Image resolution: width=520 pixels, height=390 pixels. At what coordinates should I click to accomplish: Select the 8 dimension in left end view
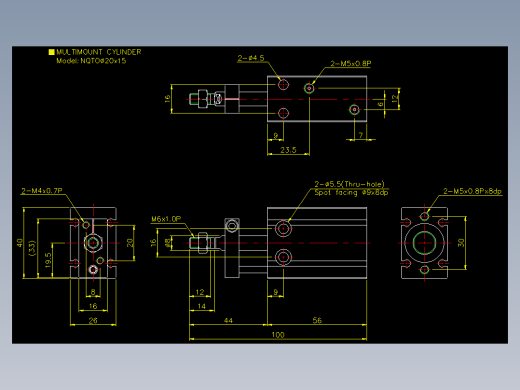click(x=93, y=292)
